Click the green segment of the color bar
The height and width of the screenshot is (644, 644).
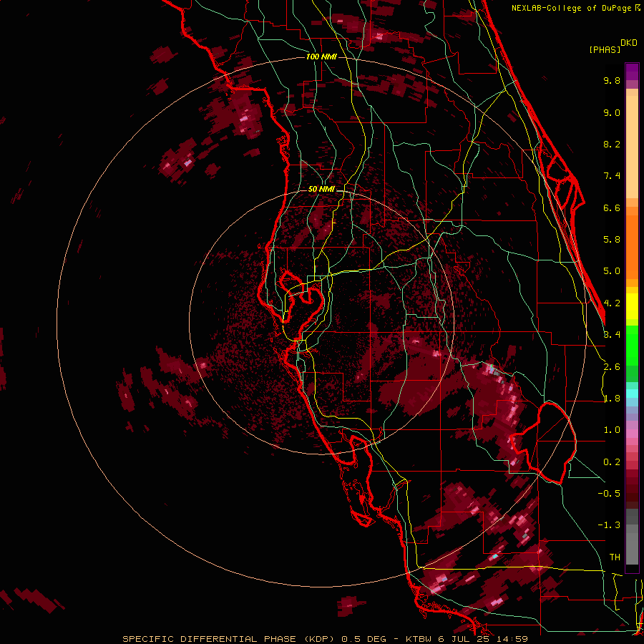click(632, 346)
